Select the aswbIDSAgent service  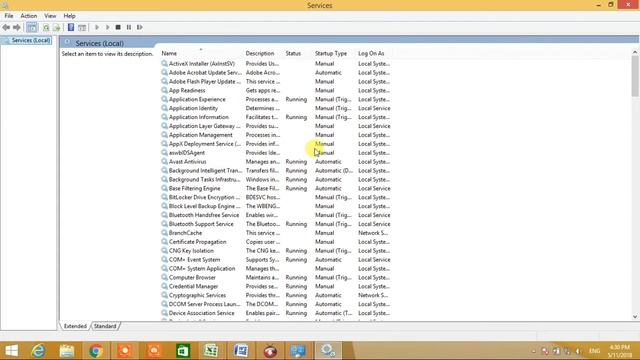pos(276,153)
